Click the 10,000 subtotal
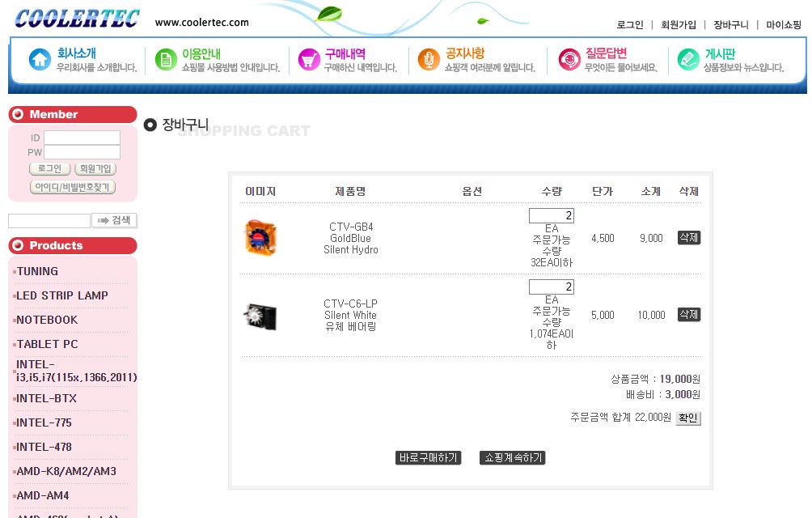 point(651,315)
